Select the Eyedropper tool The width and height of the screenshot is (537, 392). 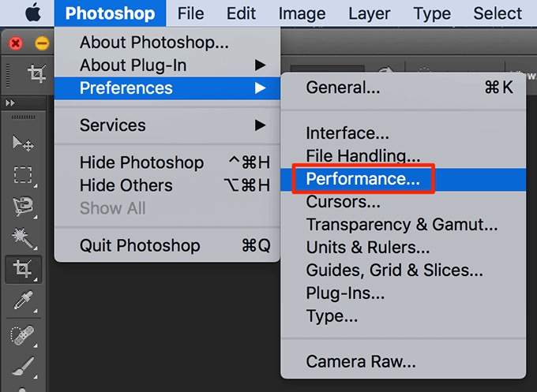(x=23, y=301)
